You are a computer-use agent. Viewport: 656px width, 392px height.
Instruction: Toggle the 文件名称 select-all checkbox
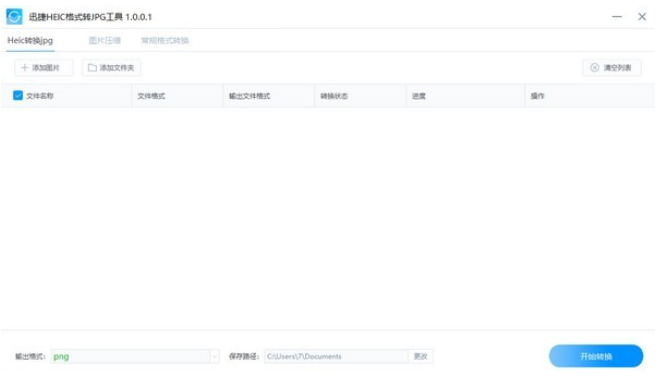tap(18, 95)
